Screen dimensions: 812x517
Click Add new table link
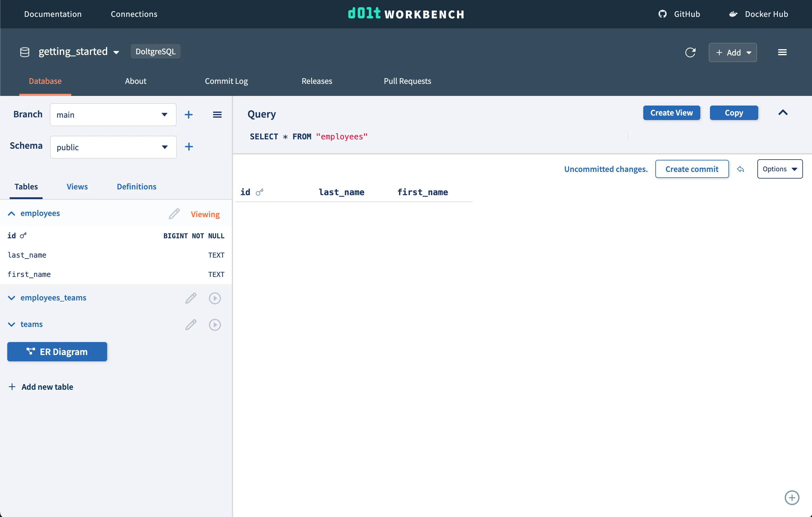click(x=47, y=387)
